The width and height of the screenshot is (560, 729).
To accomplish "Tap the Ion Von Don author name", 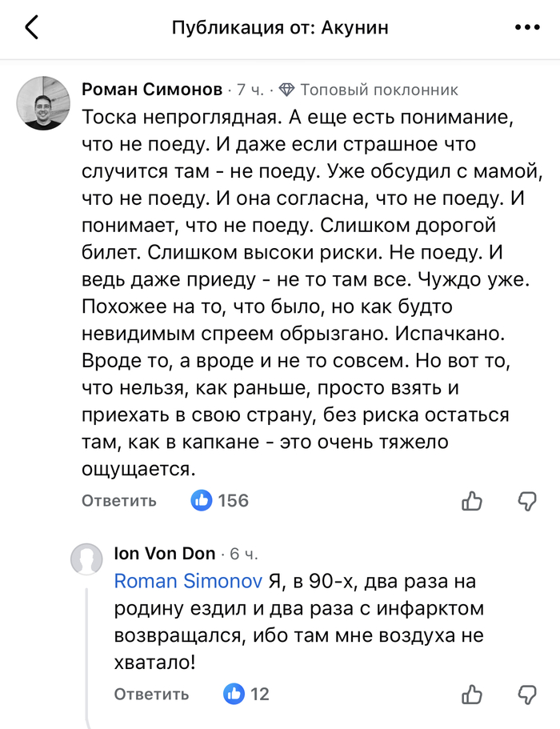I will tap(165, 553).
